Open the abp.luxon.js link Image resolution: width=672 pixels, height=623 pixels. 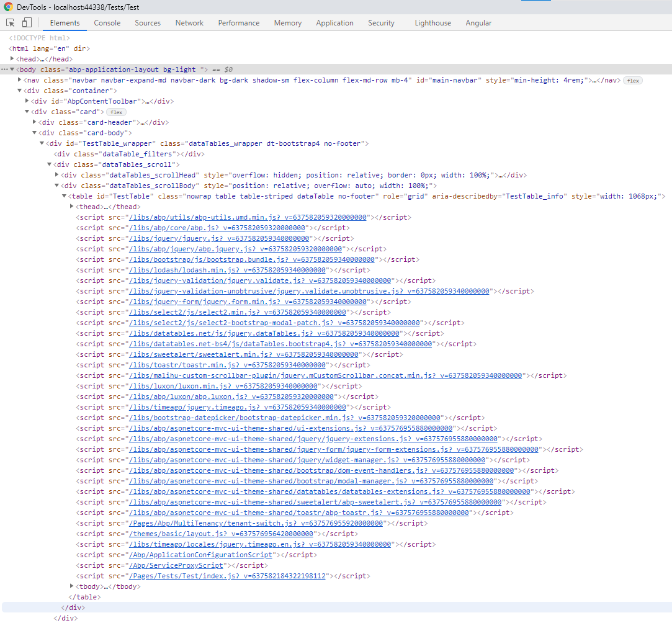coord(231,397)
